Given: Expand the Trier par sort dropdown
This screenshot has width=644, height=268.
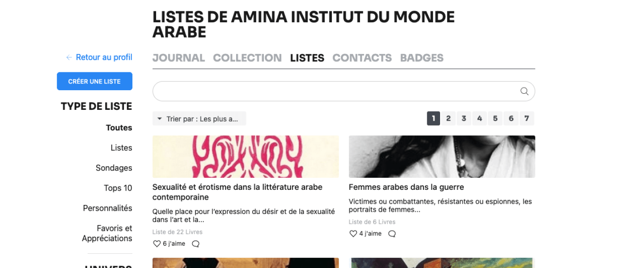Looking at the screenshot, I should coord(199,119).
